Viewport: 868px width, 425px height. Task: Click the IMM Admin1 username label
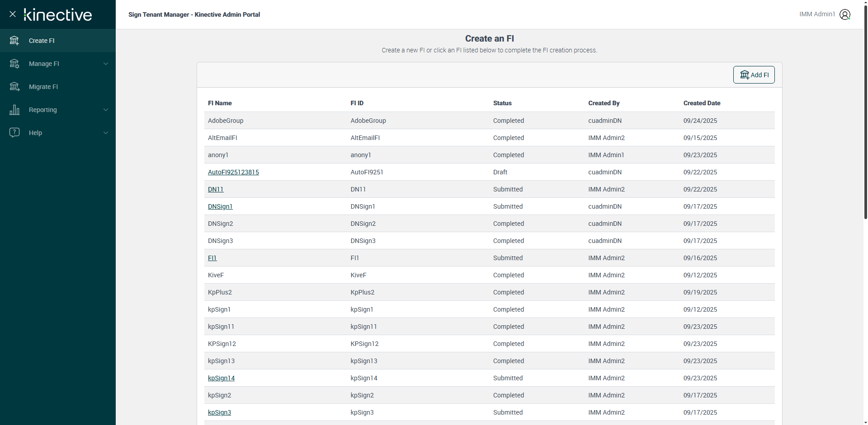pyautogui.click(x=817, y=14)
